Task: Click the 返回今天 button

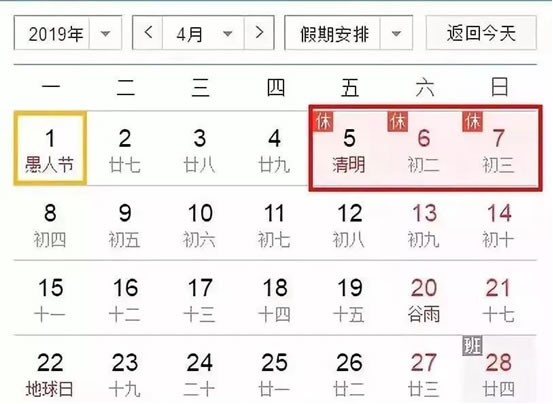Action: point(481,33)
